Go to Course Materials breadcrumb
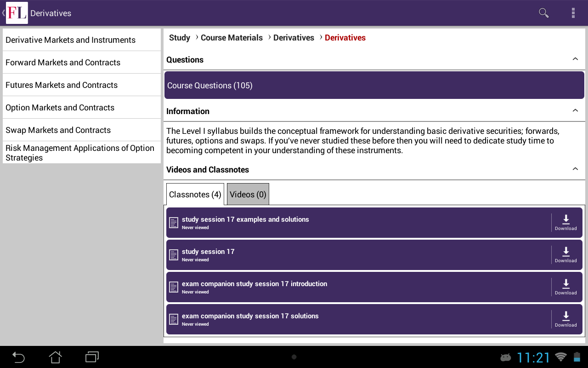The width and height of the screenshot is (588, 368). point(232,38)
